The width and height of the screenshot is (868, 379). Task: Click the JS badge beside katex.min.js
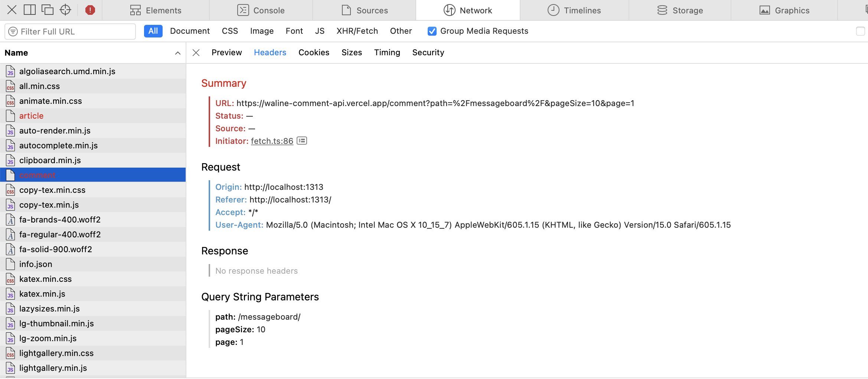click(10, 294)
